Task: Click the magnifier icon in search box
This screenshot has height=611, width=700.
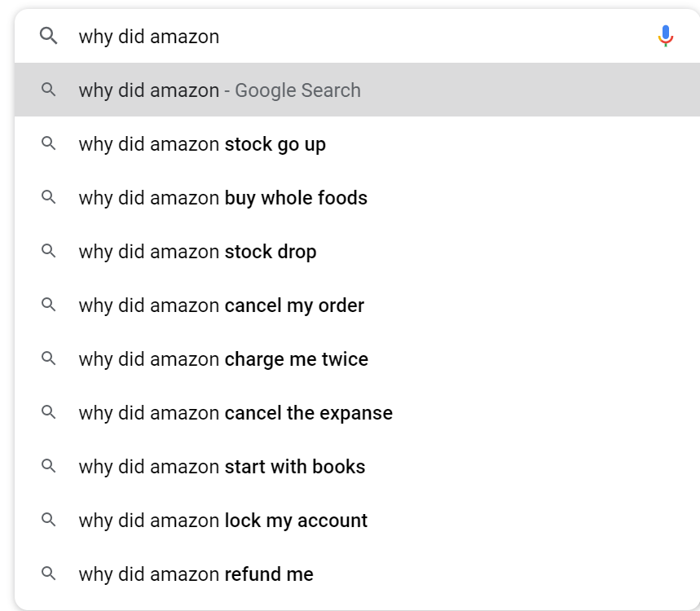Action: 48,36
